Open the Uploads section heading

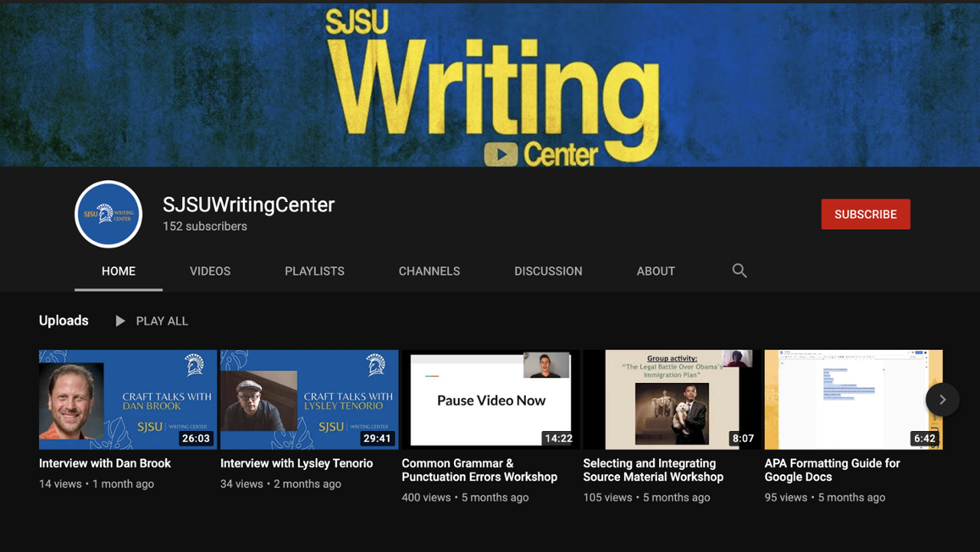(x=64, y=321)
